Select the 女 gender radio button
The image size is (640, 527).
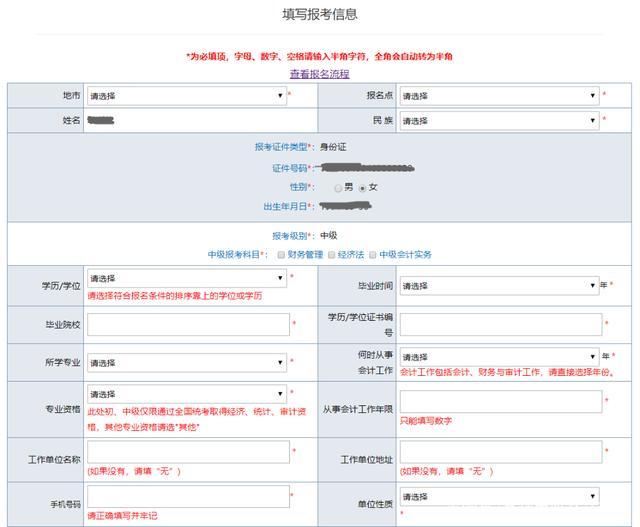coord(362,188)
